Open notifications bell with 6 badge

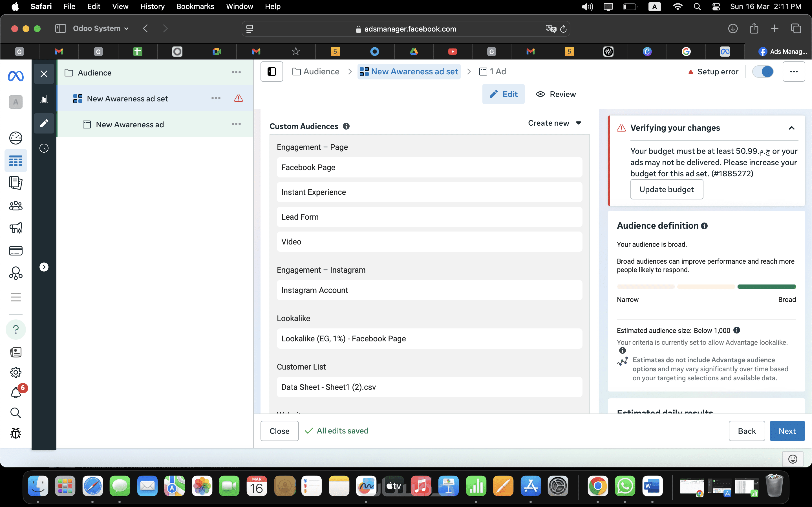16,392
